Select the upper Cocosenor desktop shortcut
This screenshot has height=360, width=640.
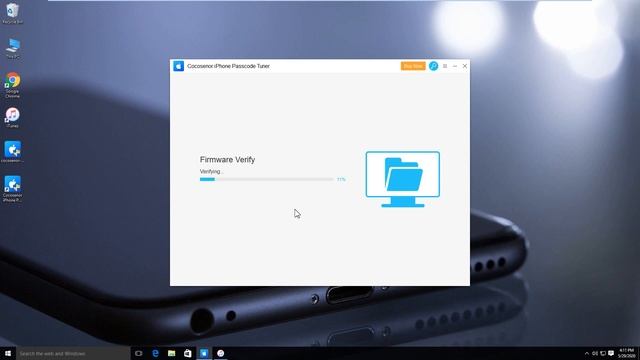tap(13, 152)
